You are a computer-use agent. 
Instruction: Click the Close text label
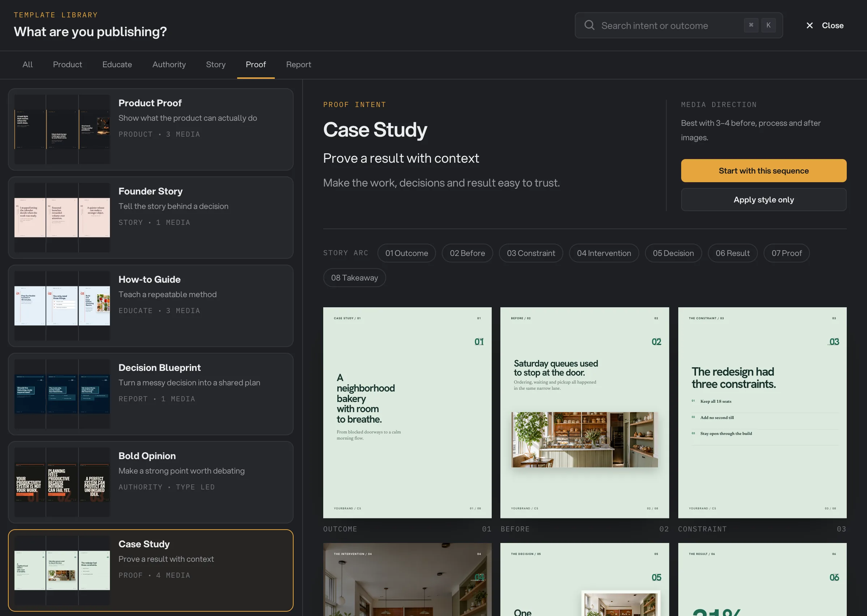833,25
